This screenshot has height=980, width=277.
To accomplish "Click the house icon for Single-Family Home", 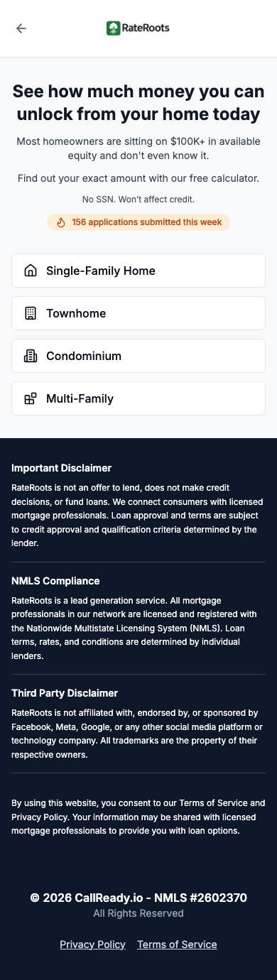I will pyautogui.click(x=31, y=271).
